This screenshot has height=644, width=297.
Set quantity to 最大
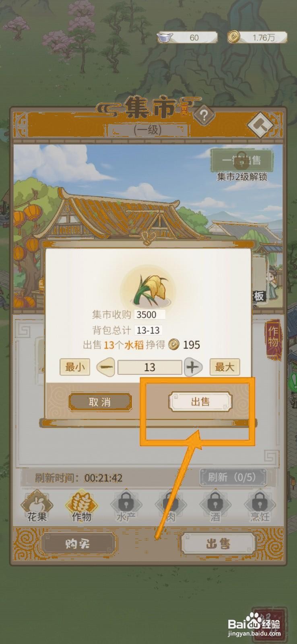point(225,367)
